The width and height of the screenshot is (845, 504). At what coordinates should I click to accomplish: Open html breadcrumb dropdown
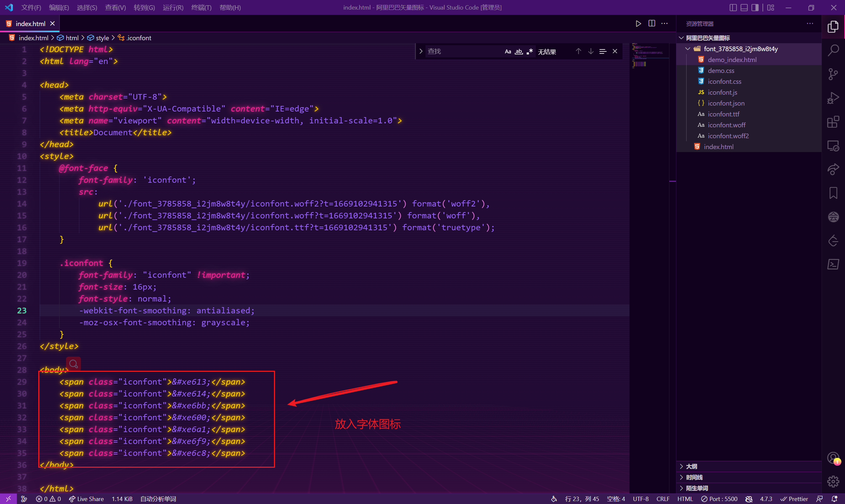tap(68, 38)
